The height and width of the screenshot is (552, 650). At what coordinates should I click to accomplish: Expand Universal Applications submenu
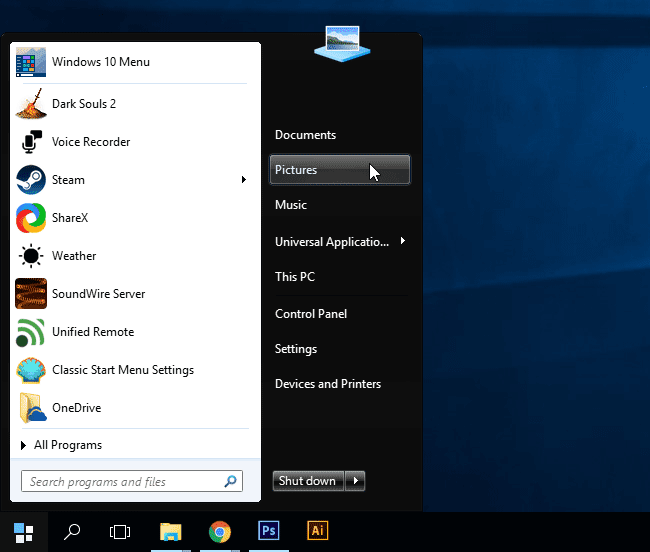tap(402, 241)
